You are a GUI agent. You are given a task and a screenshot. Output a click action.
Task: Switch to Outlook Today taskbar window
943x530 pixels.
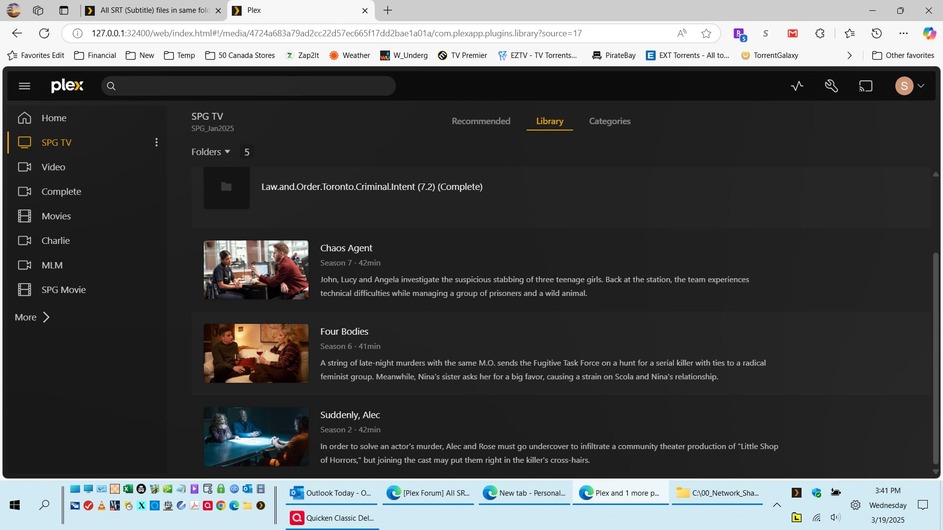click(x=331, y=493)
